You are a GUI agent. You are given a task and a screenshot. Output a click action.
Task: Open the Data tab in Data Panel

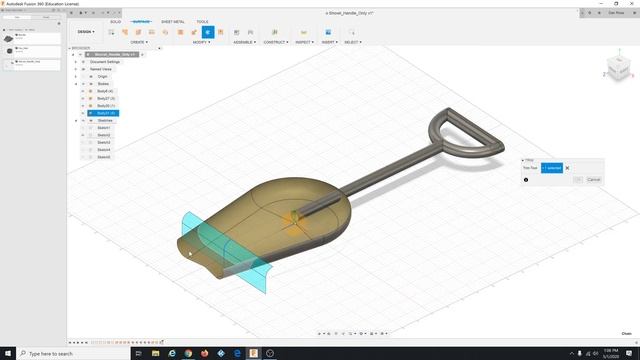17,17
